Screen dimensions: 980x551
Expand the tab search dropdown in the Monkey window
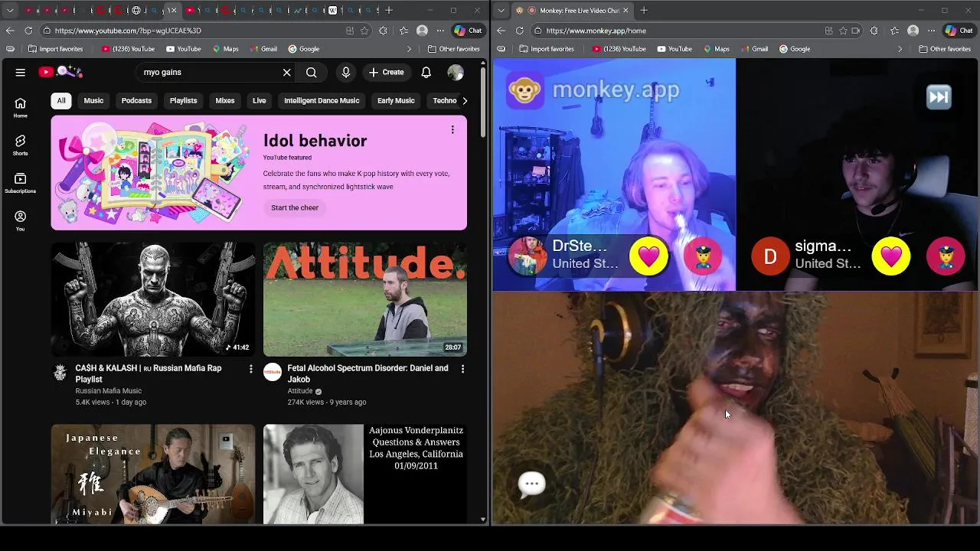(501, 11)
